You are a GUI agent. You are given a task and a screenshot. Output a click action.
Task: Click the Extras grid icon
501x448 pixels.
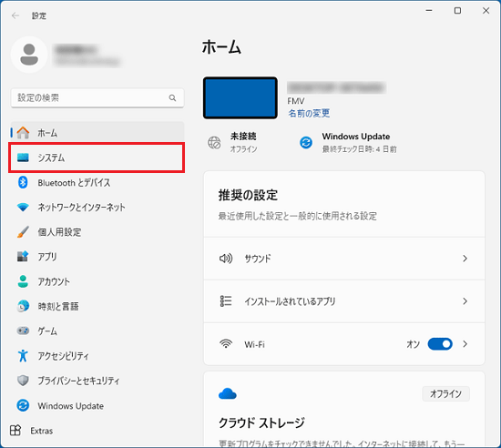point(15,431)
